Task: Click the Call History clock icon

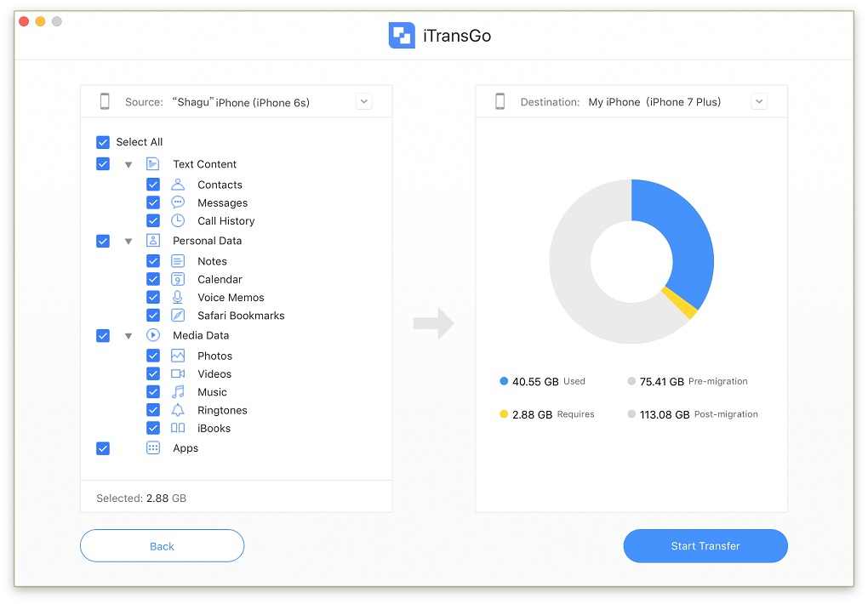Action: point(178,221)
